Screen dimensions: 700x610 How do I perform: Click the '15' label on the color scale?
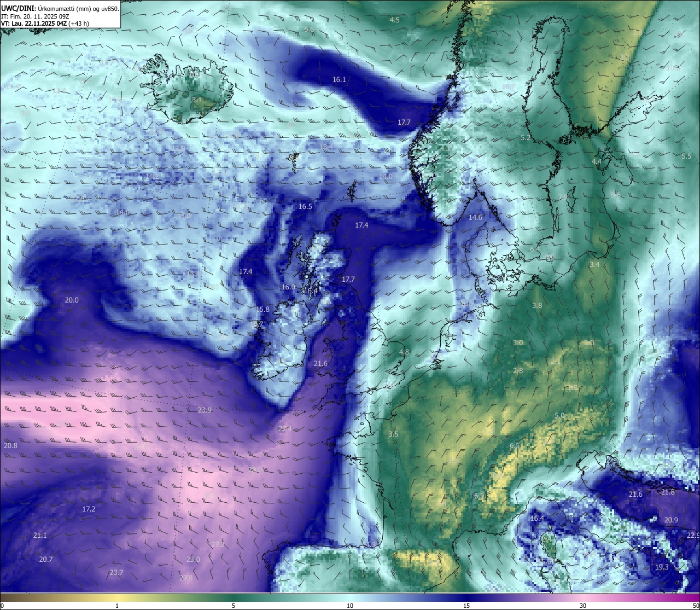tap(466, 606)
